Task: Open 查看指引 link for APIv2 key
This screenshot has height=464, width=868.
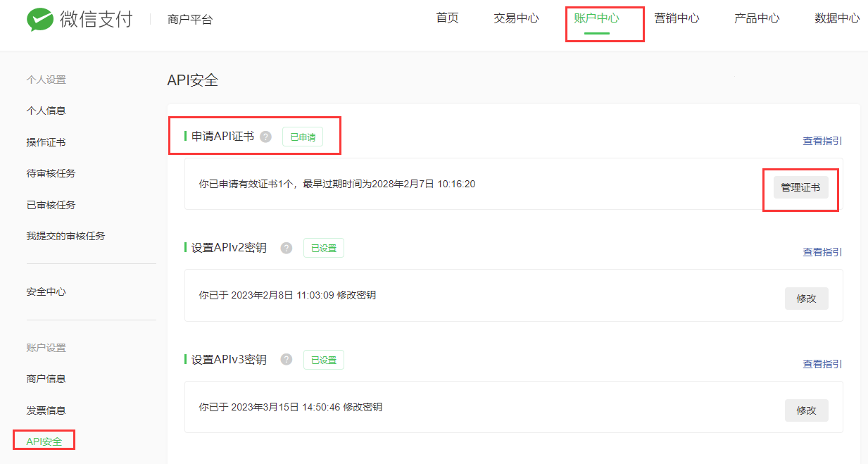Action: click(x=822, y=252)
